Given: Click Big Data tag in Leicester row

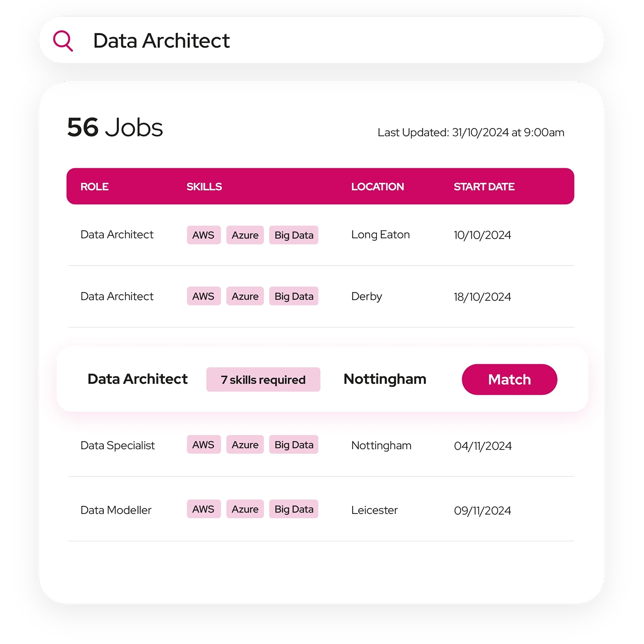Looking at the screenshot, I should coord(294,509).
